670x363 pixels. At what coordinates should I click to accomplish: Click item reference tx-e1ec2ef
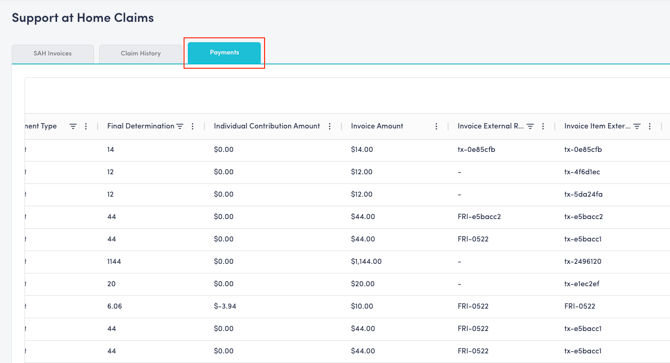[x=582, y=284]
